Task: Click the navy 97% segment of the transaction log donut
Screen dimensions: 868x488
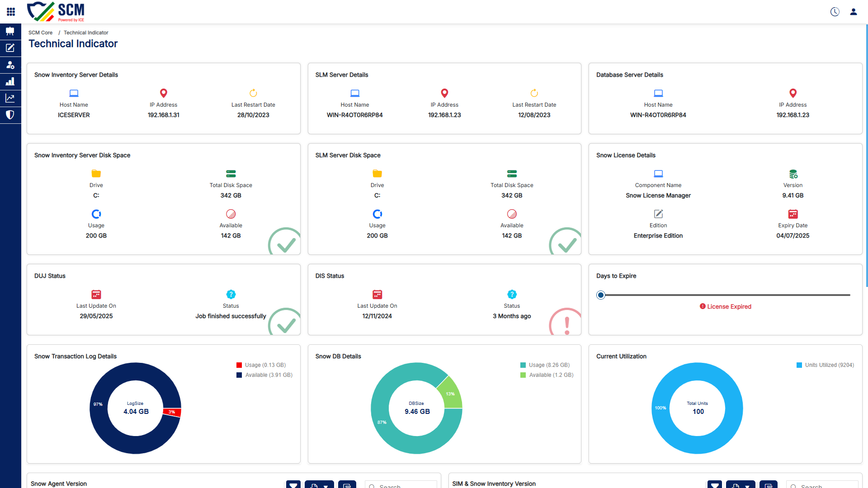Action: (98, 404)
